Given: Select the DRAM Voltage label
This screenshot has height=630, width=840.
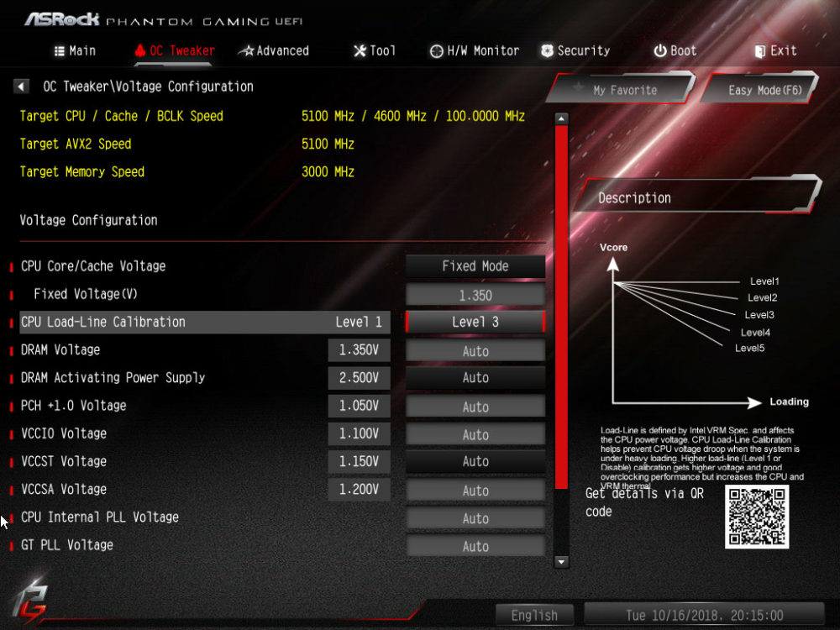Looking at the screenshot, I should 60,349.
